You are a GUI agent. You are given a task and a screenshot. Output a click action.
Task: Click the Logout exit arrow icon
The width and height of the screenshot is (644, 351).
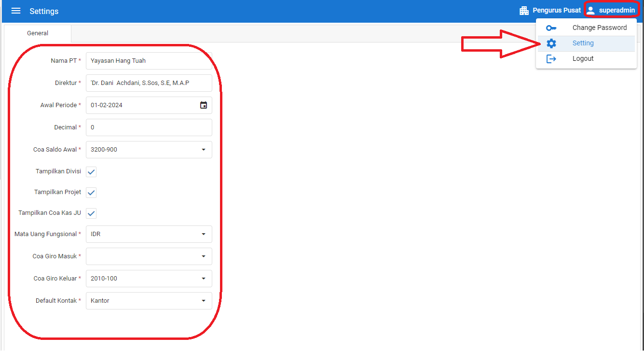pyautogui.click(x=551, y=59)
